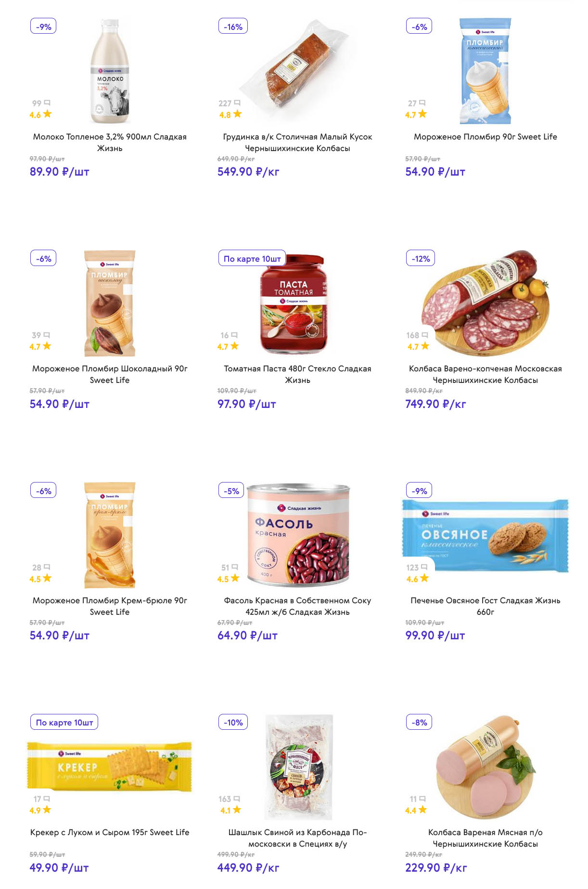Open Мороженое Пломбир 90г Sweet Life title

[485, 137]
